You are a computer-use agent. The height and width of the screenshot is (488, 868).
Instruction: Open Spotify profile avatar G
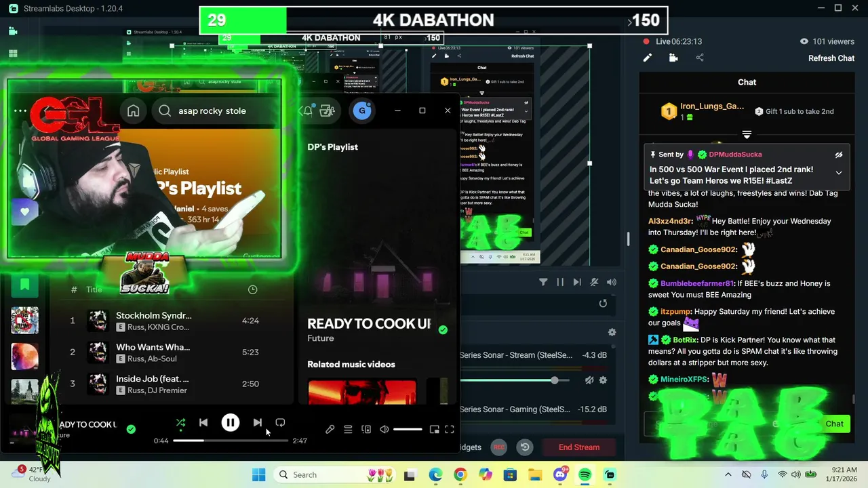[362, 110]
